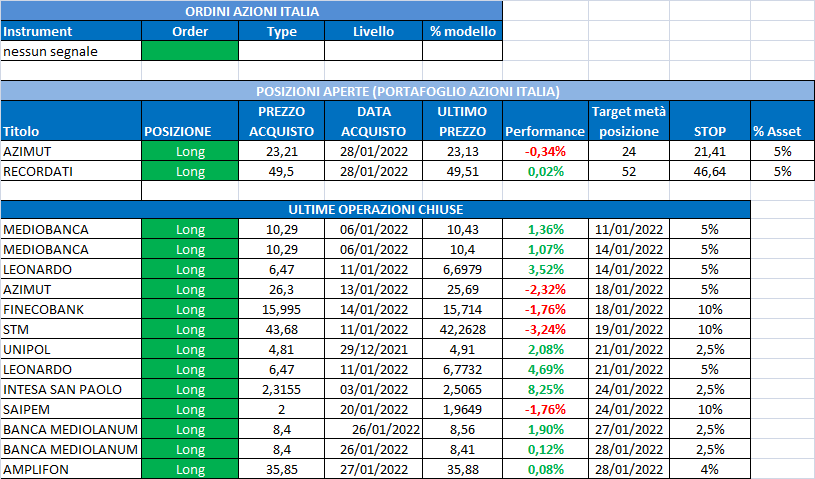Click the Performance column header
Image resolution: width=815 pixels, height=479 pixels.
545,121
